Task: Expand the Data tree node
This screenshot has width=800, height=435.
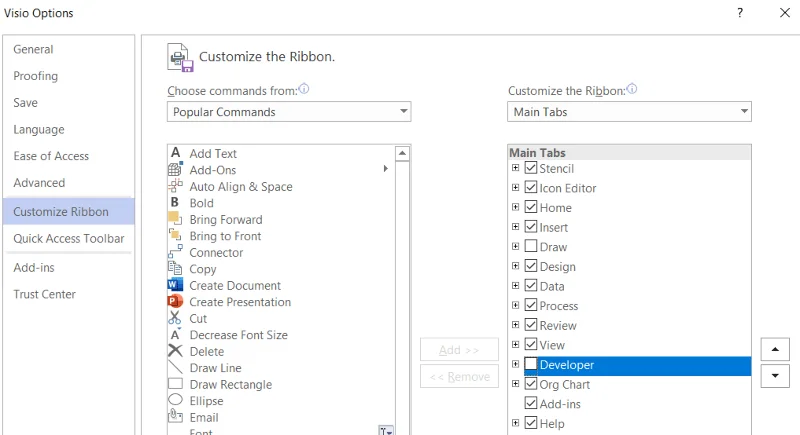Action: (x=515, y=286)
